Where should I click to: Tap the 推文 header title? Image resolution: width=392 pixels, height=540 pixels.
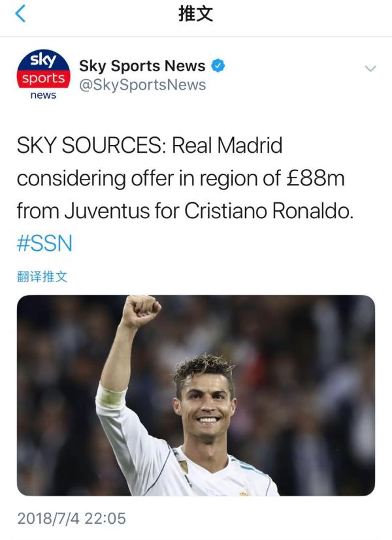195,14
